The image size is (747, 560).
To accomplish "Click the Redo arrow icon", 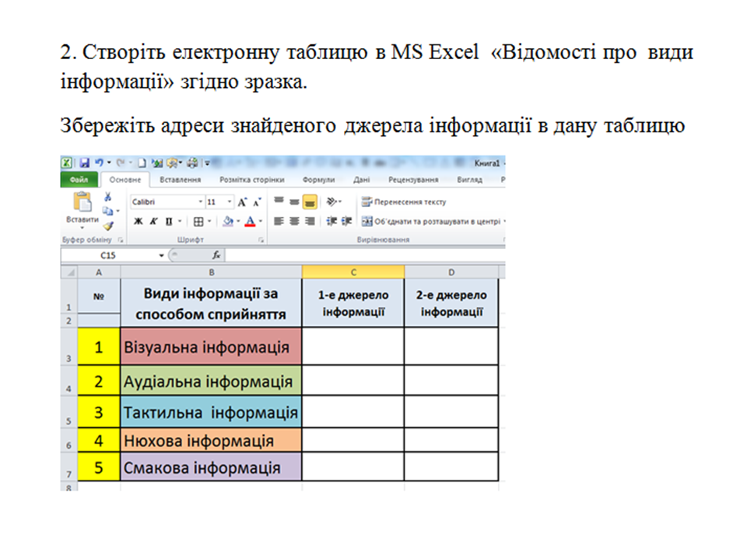I will [121, 163].
